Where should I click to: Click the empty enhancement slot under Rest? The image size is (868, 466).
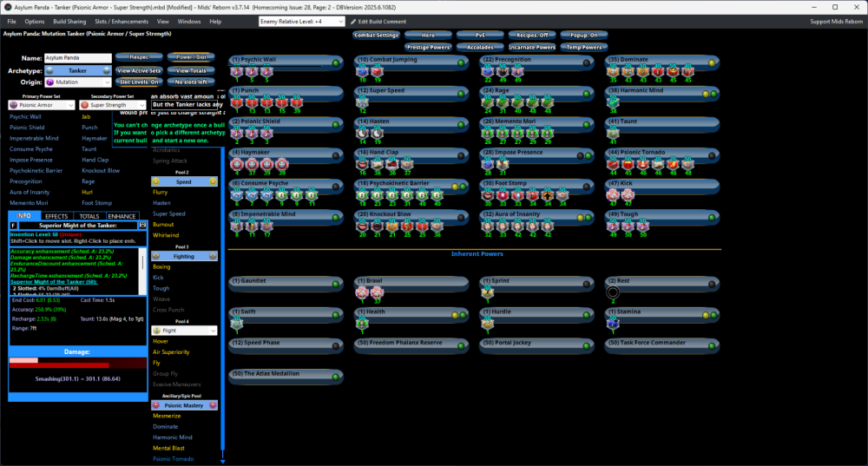tap(613, 292)
